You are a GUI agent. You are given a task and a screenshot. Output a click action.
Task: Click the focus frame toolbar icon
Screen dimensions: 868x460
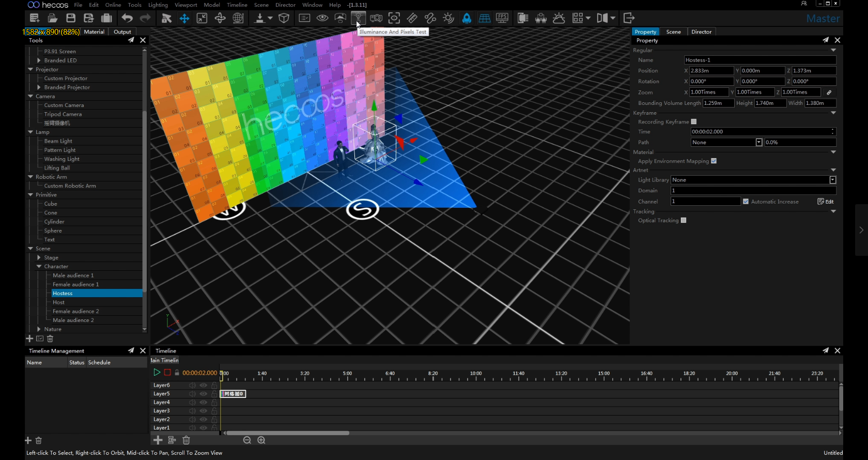click(394, 18)
